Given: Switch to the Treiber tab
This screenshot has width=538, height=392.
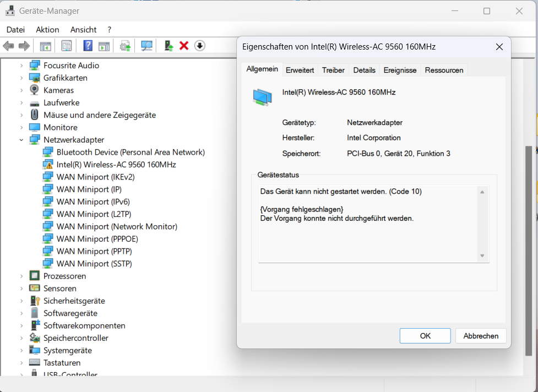Looking at the screenshot, I should (x=333, y=70).
